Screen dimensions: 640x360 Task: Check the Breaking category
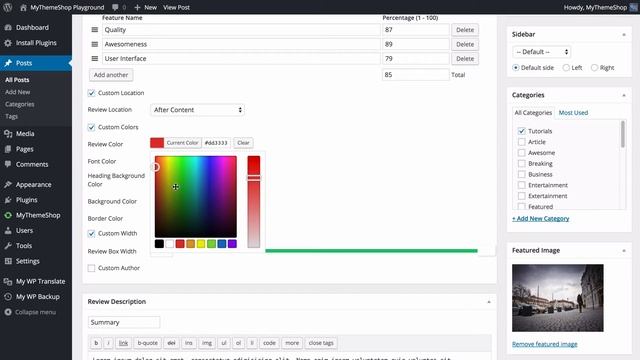tap(522, 164)
